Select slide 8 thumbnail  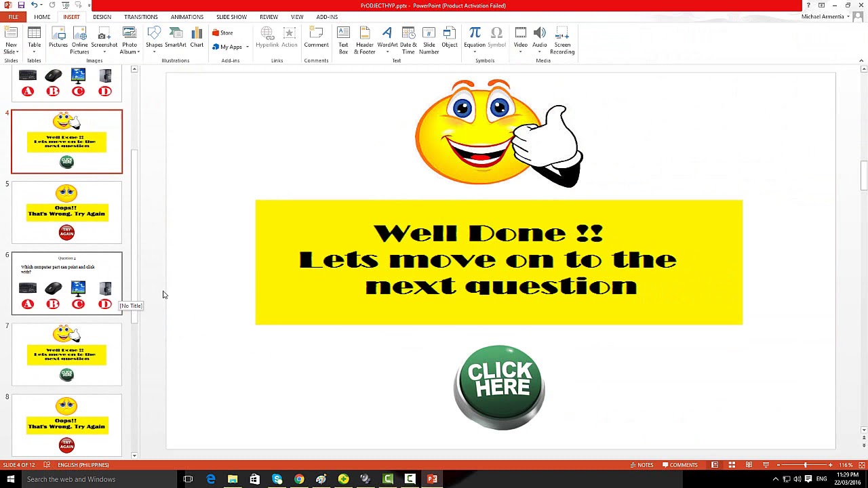tap(66, 425)
